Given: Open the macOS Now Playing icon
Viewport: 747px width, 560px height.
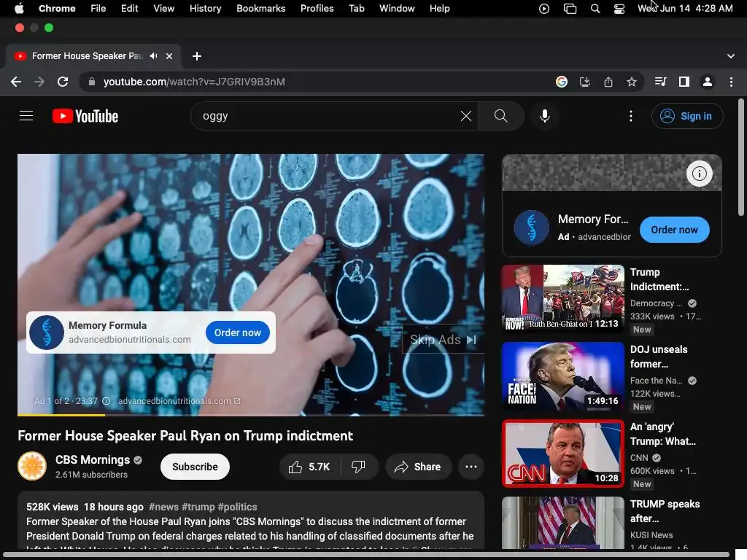Looking at the screenshot, I should tap(543, 9).
